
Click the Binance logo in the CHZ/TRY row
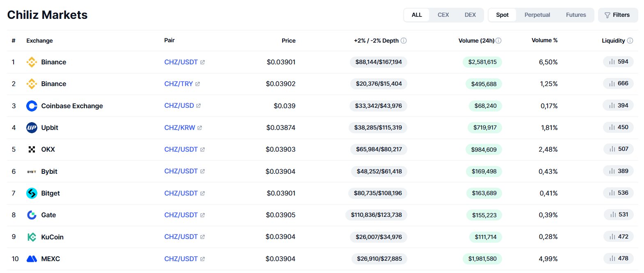click(x=32, y=84)
